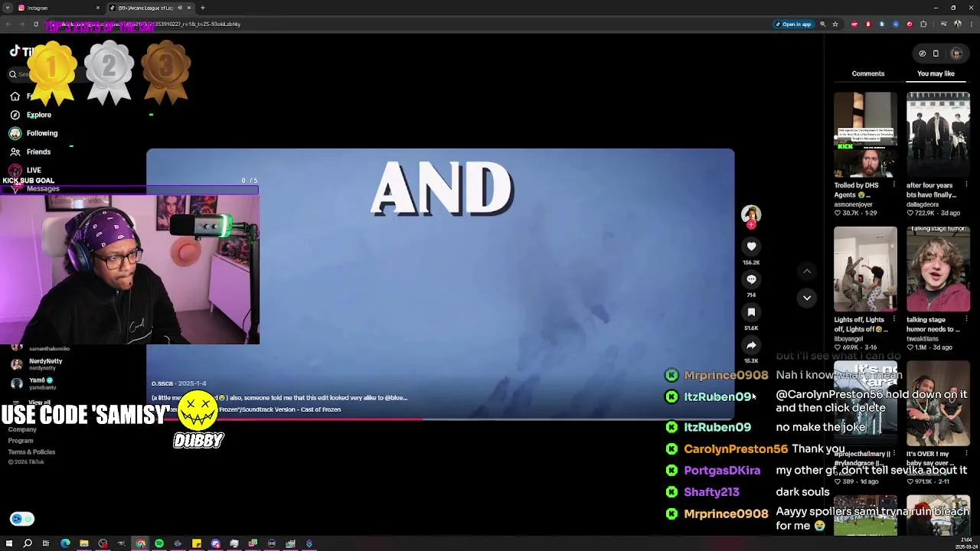Viewport: 980px width, 551px height.
Task: Open the 'Company' footer link
Action: 22,429
